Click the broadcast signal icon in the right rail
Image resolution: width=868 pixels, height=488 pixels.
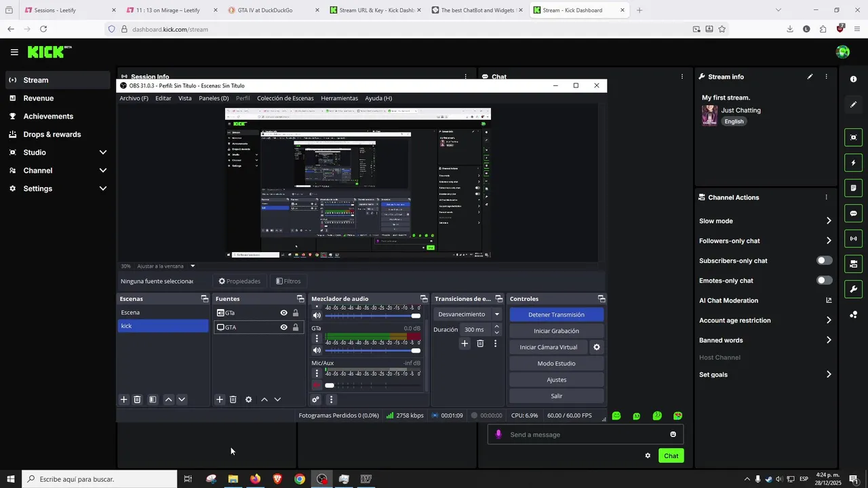pos(853,239)
